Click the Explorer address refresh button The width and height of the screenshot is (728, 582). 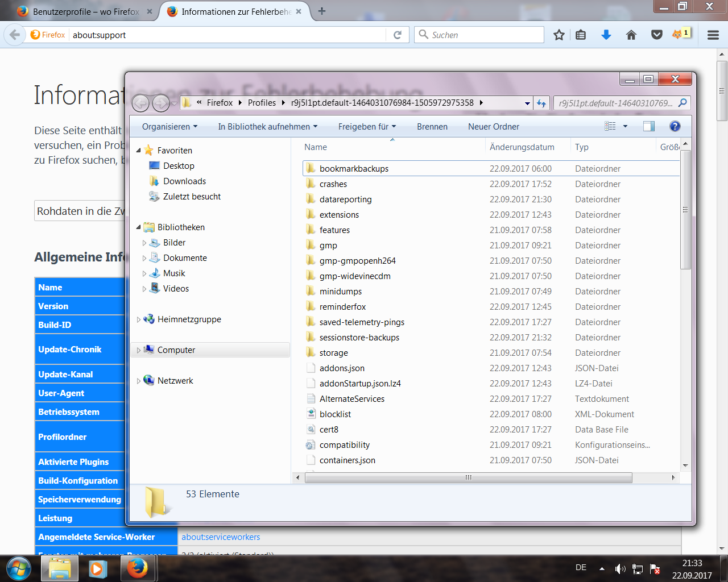pyautogui.click(x=541, y=103)
